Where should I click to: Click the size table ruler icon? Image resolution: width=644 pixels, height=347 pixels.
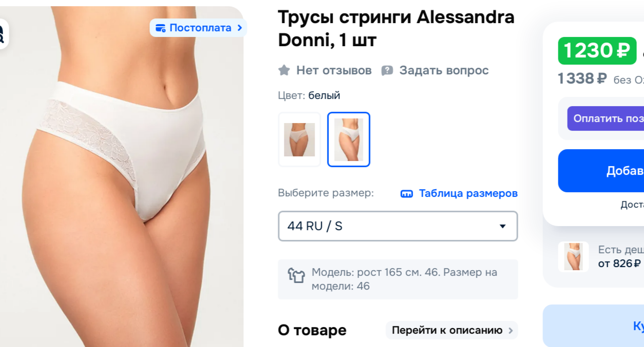point(406,194)
